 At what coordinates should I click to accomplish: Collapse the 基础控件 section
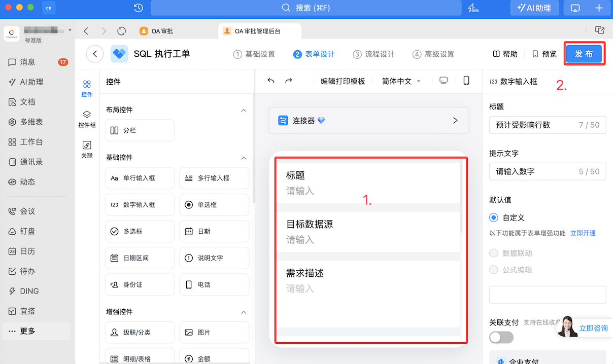[x=244, y=158]
